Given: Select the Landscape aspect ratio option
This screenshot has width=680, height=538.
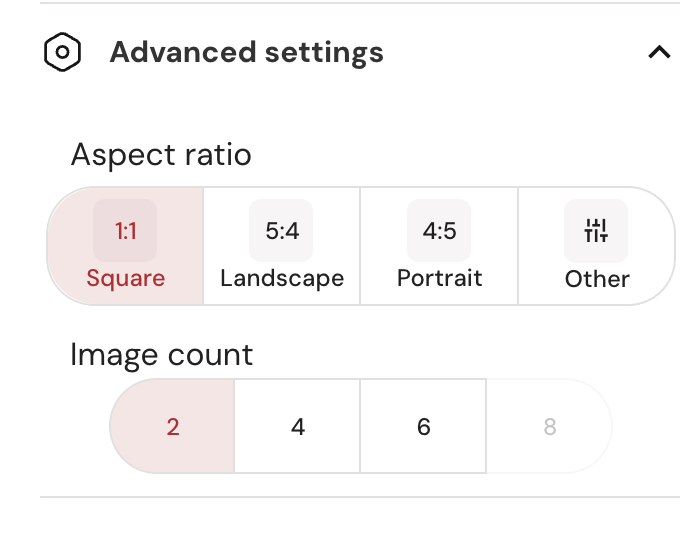Looking at the screenshot, I should coord(282,246).
